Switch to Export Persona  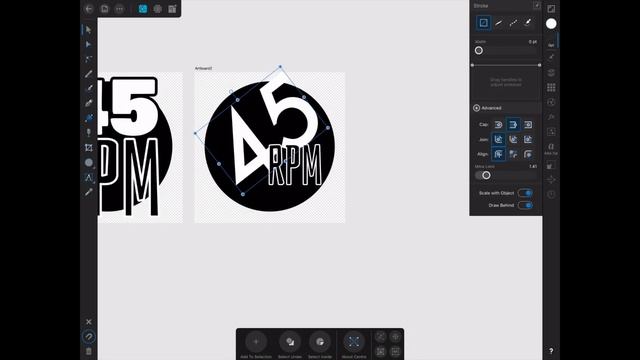point(172,9)
